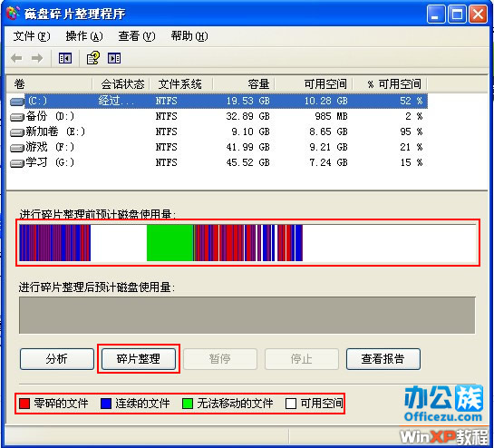494x448 pixels.
Task: Click the 7.24 GB free space value
Action: (328, 162)
